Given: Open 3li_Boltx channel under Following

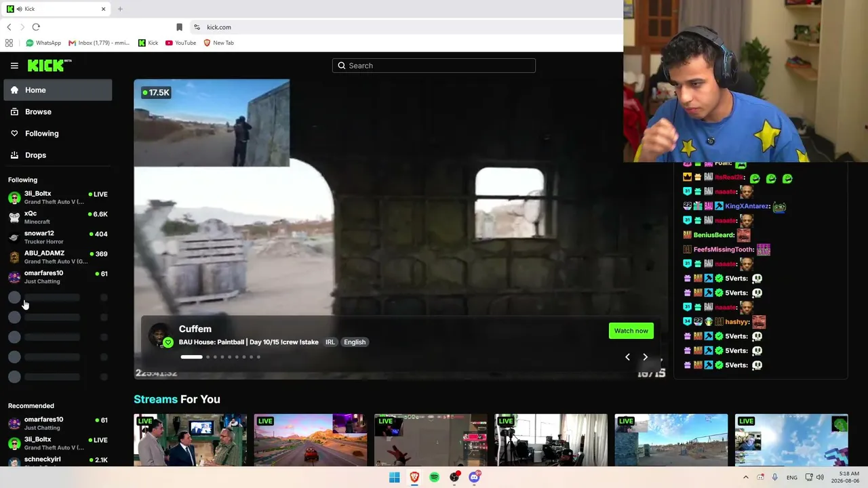Looking at the screenshot, I should click(x=58, y=197).
